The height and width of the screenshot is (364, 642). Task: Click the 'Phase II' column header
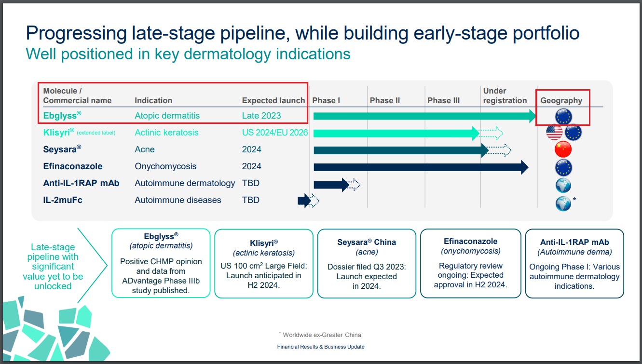click(x=385, y=100)
